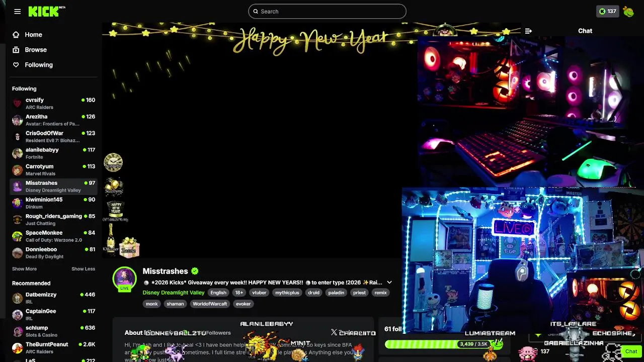
Task: Click the Dead By Daylight label
Action: tap(45, 256)
